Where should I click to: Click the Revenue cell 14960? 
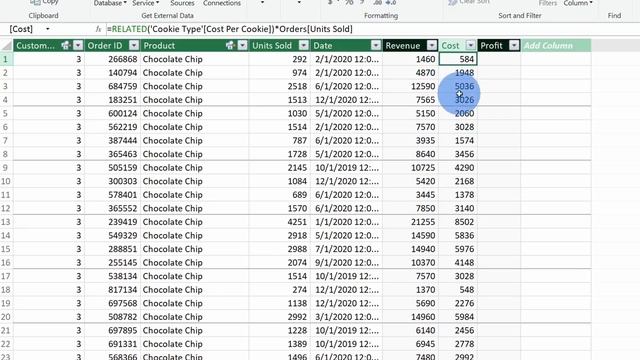tap(410, 317)
